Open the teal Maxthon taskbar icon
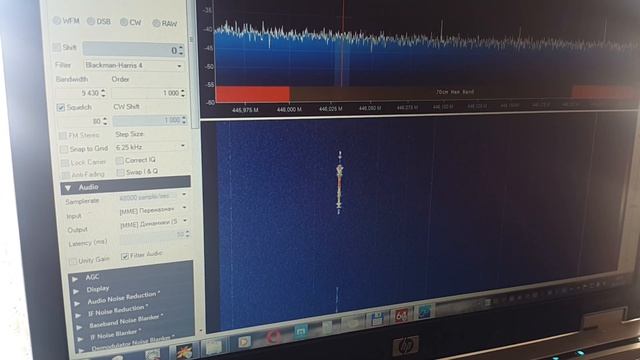 pyautogui.click(x=301, y=331)
